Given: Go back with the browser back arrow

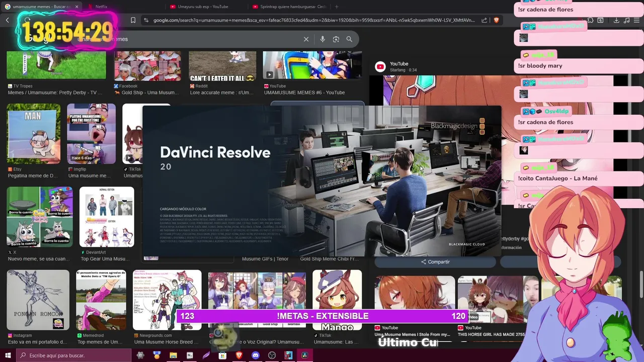Looking at the screenshot, I should click(x=8, y=20).
